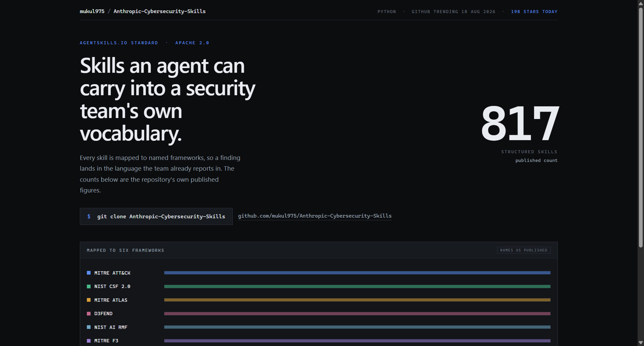Click the scrollbar up arrow
644x346 pixels.
click(641, 3)
